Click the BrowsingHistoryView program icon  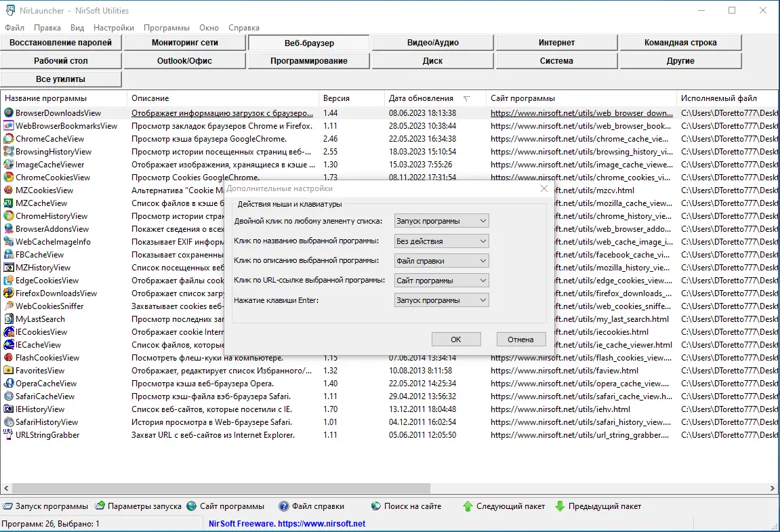(8, 152)
